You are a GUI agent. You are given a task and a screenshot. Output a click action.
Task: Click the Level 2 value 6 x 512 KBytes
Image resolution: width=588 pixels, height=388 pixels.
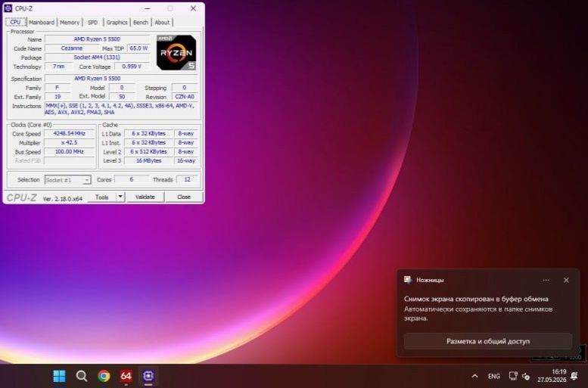[148, 152]
